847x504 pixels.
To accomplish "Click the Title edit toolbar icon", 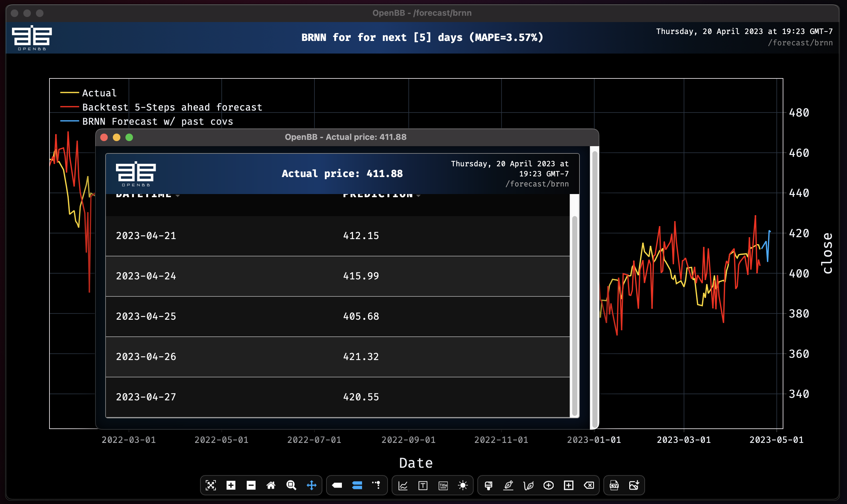I will [x=443, y=486].
